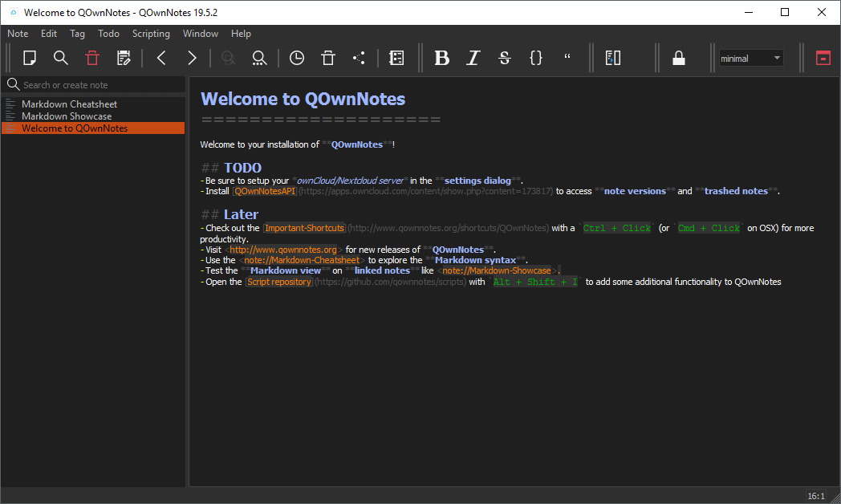Click the find text in note icon
This screenshot has height=504, width=841.
(x=259, y=58)
